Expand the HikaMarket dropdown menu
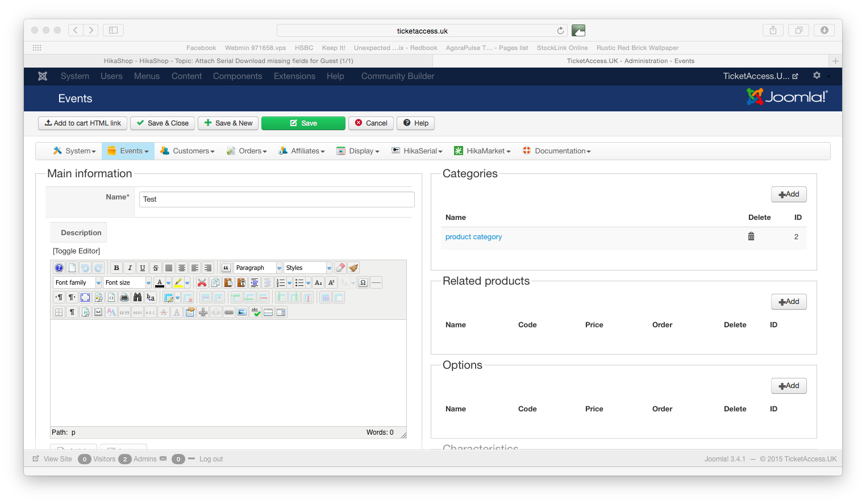Image resolution: width=866 pixels, height=504 pixels. [x=482, y=151]
